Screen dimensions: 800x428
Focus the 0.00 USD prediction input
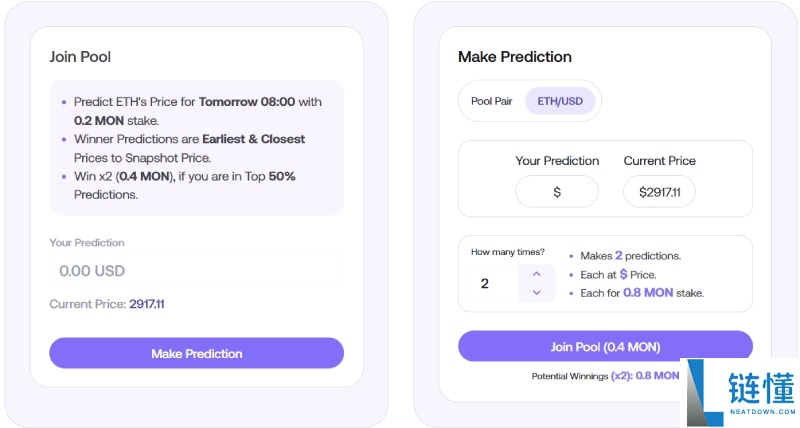[x=196, y=271]
